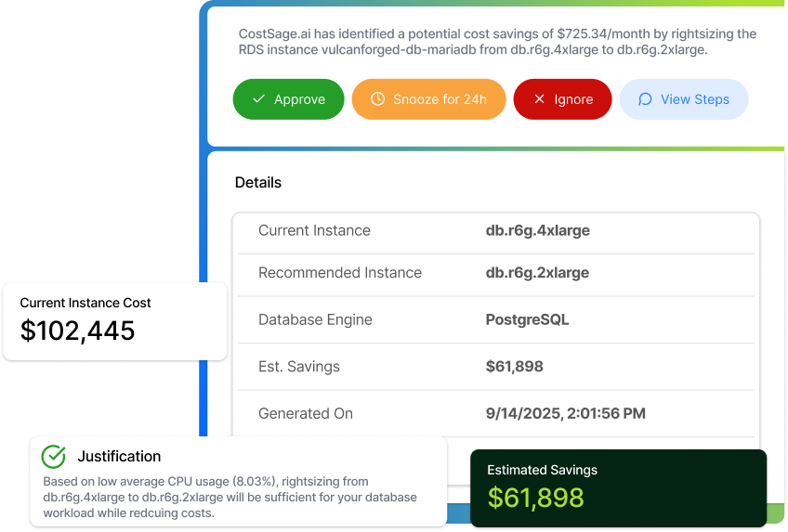Click the Generated On row label

click(306, 413)
